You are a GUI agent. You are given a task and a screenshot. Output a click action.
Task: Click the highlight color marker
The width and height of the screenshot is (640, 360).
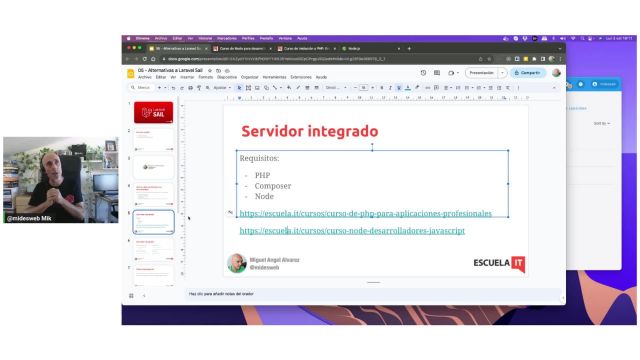tap(416, 88)
